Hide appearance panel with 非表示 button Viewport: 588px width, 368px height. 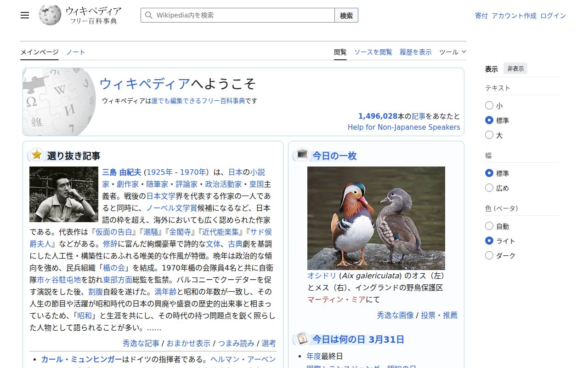[515, 69]
